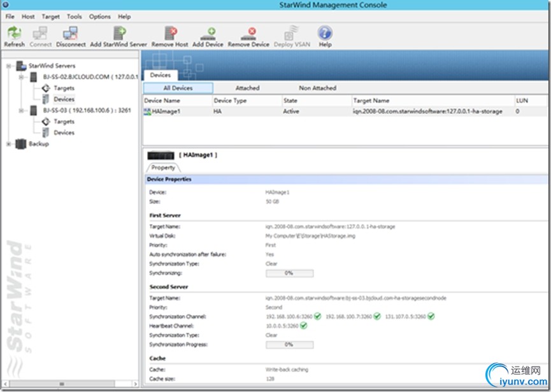Sort by the Target Name column header
Image resolution: width=551 pixels, height=392 pixels.
(433, 101)
